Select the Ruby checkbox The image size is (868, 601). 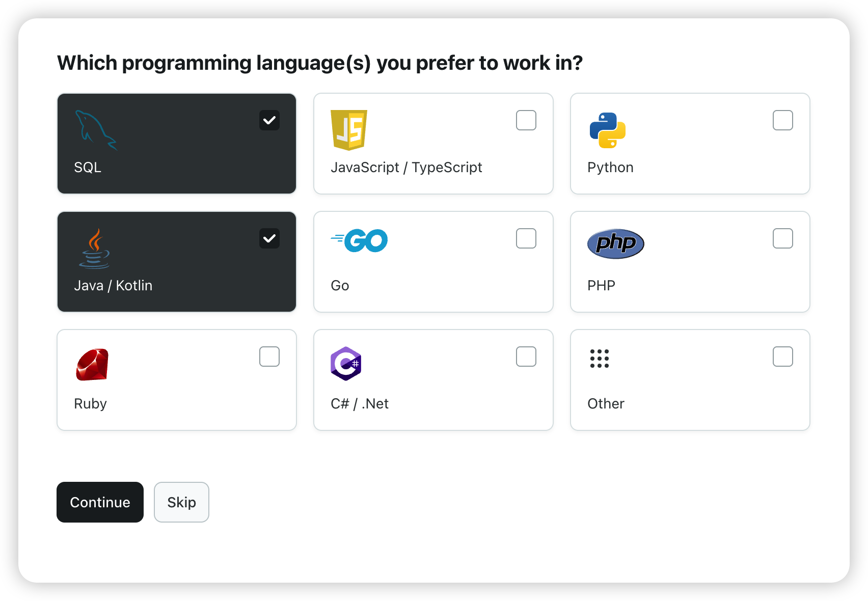coord(269,357)
